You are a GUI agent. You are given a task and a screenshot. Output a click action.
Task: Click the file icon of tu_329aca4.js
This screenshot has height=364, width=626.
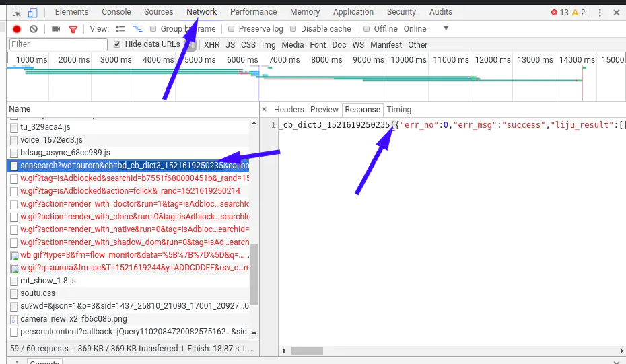pyautogui.click(x=13, y=128)
